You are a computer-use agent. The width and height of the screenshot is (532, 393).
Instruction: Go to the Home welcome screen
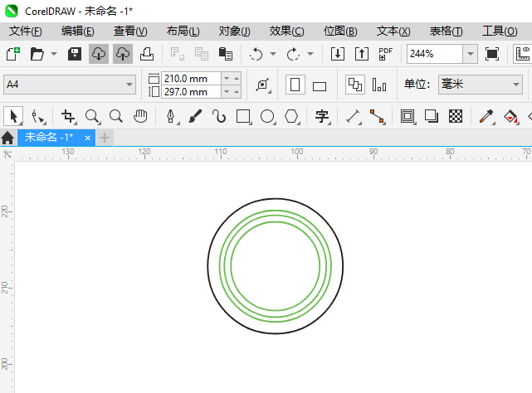coord(7,138)
